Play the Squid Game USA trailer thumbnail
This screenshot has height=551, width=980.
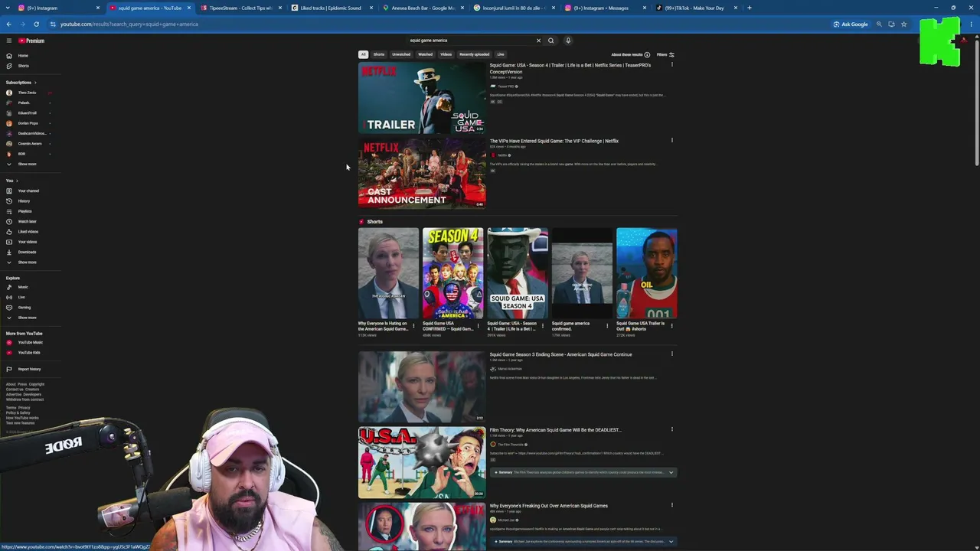click(x=422, y=98)
